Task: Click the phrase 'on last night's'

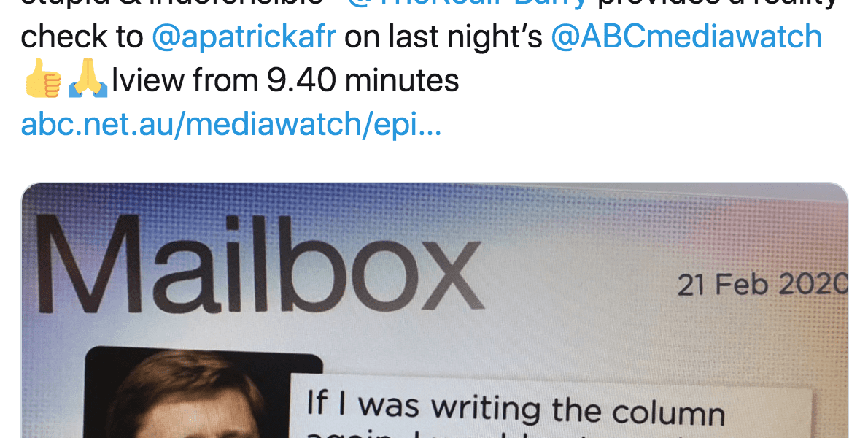Action: coord(443,38)
